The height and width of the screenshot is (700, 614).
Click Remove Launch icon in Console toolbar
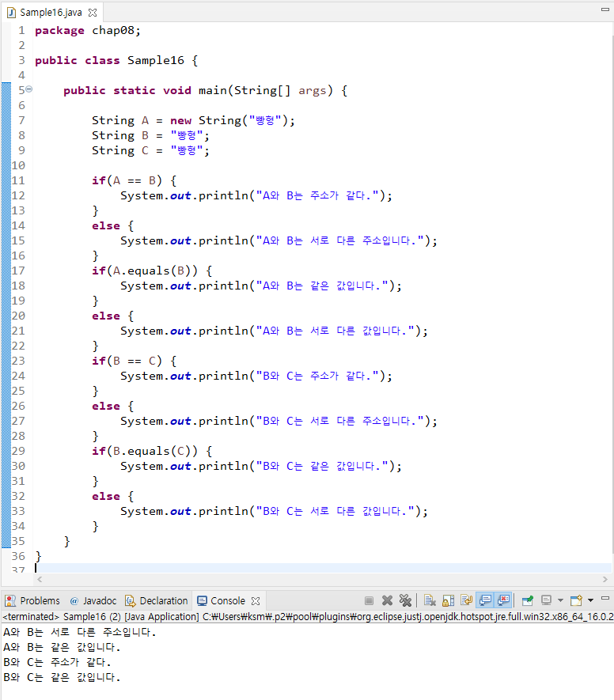pyautogui.click(x=387, y=600)
